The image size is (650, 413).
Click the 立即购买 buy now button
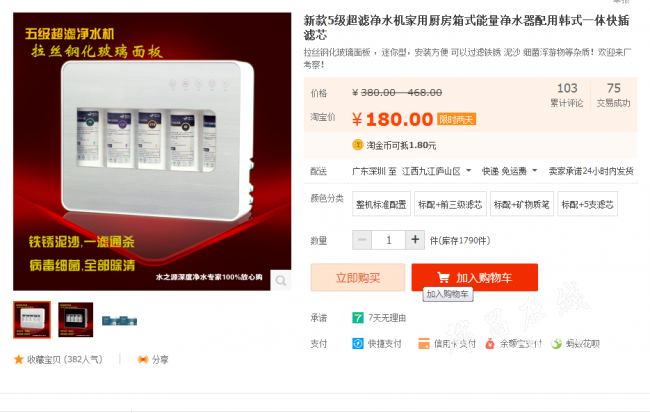click(358, 277)
